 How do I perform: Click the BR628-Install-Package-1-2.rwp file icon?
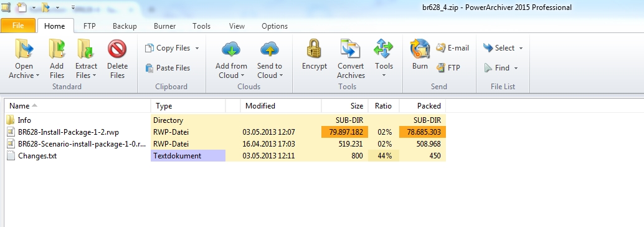point(11,132)
